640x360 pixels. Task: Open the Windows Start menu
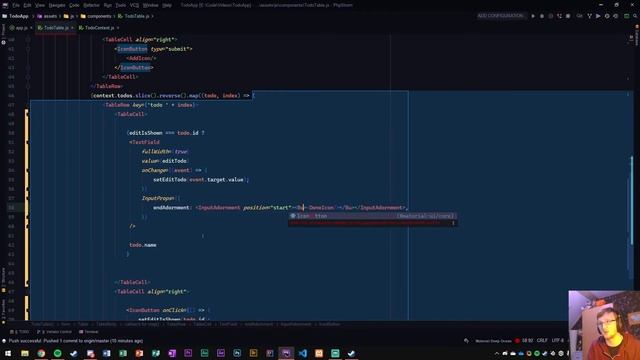click(8, 353)
